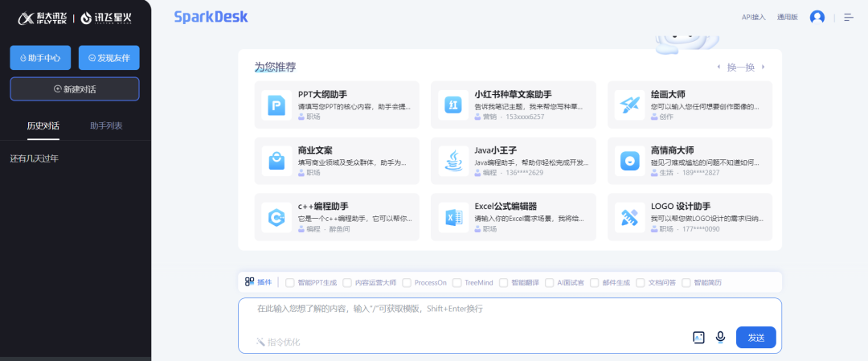Image resolution: width=868 pixels, height=361 pixels.
Task: Click the blue 发送 send button
Action: tap(755, 338)
